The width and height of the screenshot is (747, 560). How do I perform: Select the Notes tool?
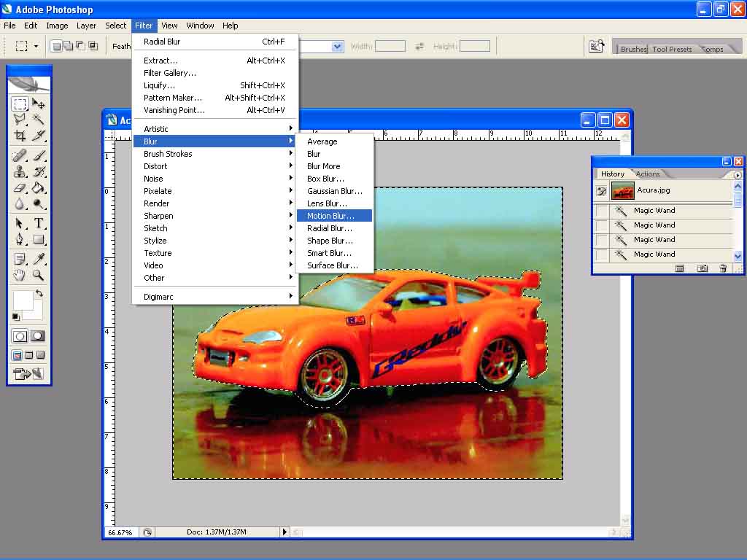point(20,259)
